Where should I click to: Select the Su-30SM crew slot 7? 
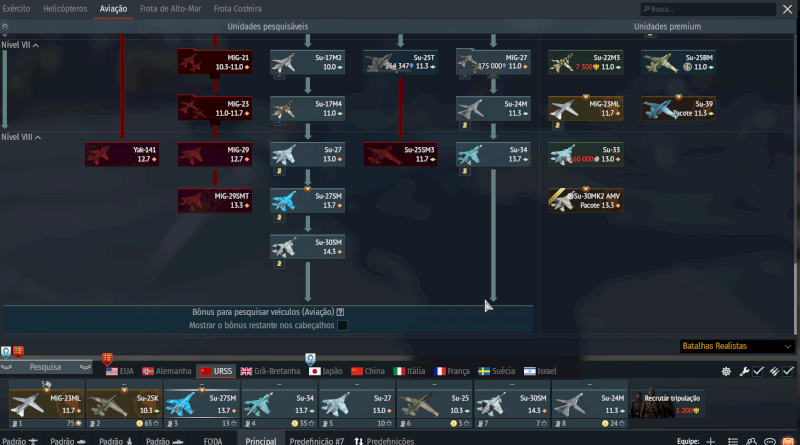click(x=512, y=403)
